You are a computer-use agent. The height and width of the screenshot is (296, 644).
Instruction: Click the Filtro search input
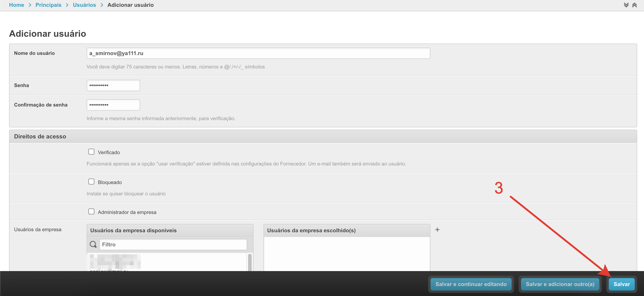(x=173, y=244)
